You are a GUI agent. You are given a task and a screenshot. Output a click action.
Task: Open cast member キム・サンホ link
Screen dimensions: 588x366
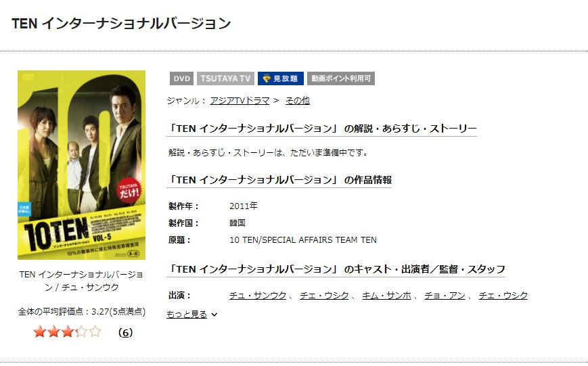pos(386,296)
